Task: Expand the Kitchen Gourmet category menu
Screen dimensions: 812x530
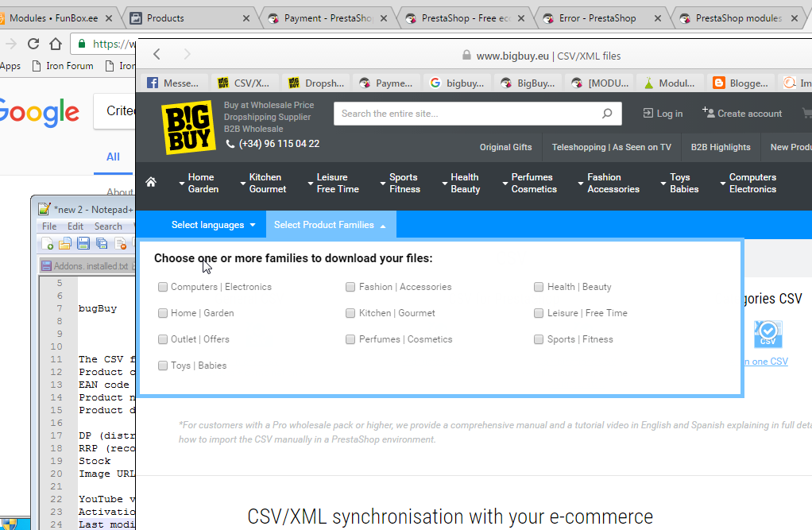Action: [x=263, y=184]
